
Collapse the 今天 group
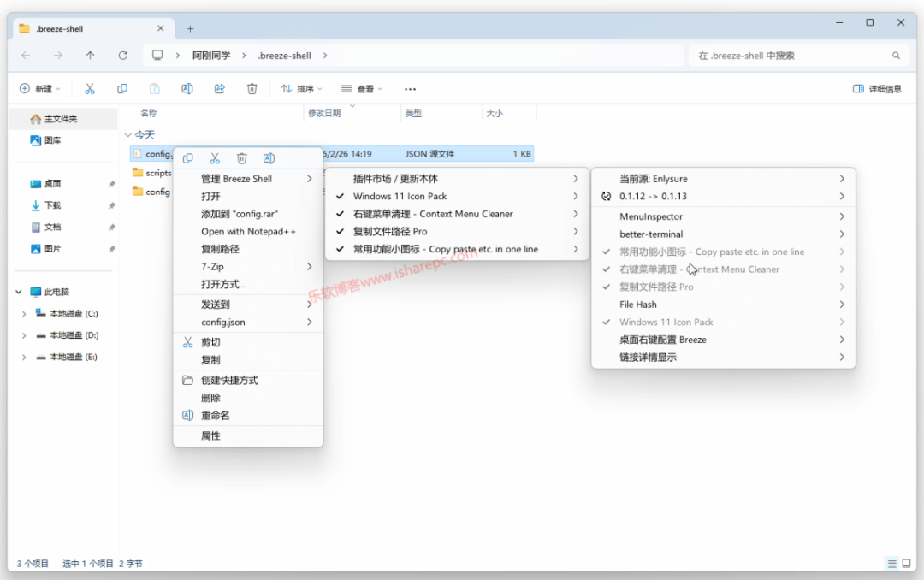(127, 135)
